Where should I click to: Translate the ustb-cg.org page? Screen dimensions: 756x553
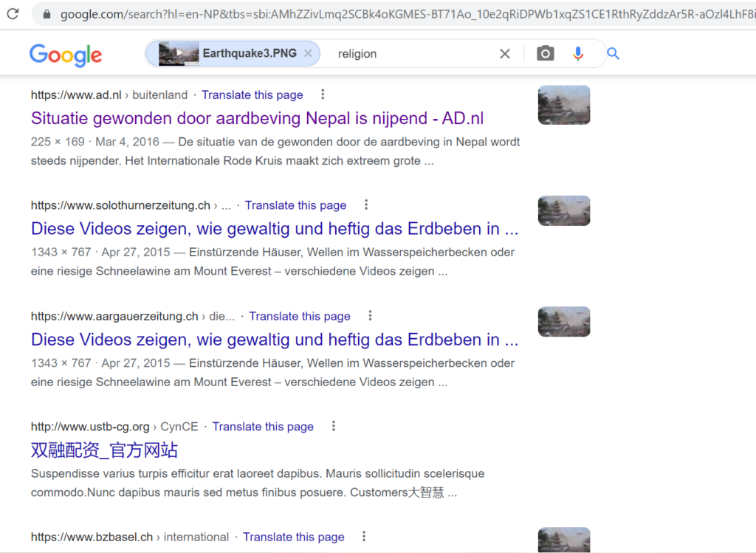coord(263,427)
